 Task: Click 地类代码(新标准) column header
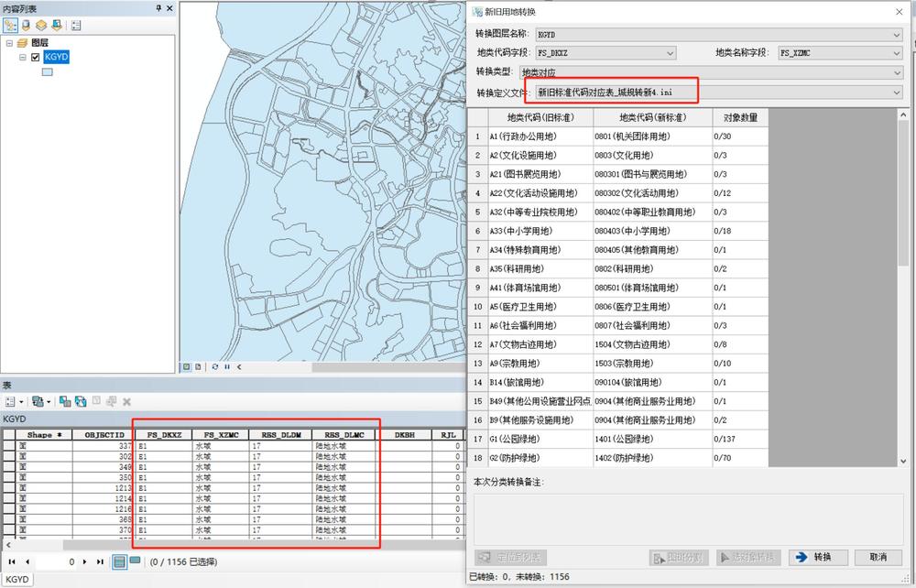point(652,117)
